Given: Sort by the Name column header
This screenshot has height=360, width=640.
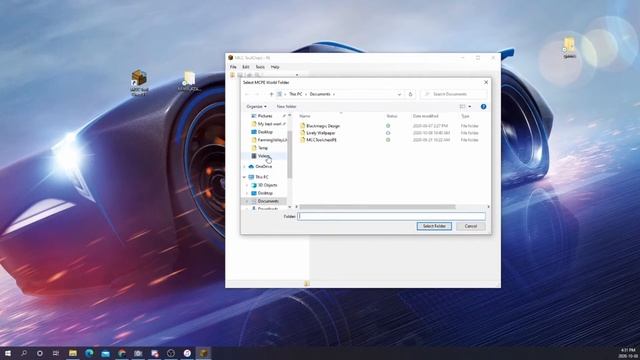Looking at the screenshot, I should click(305, 116).
